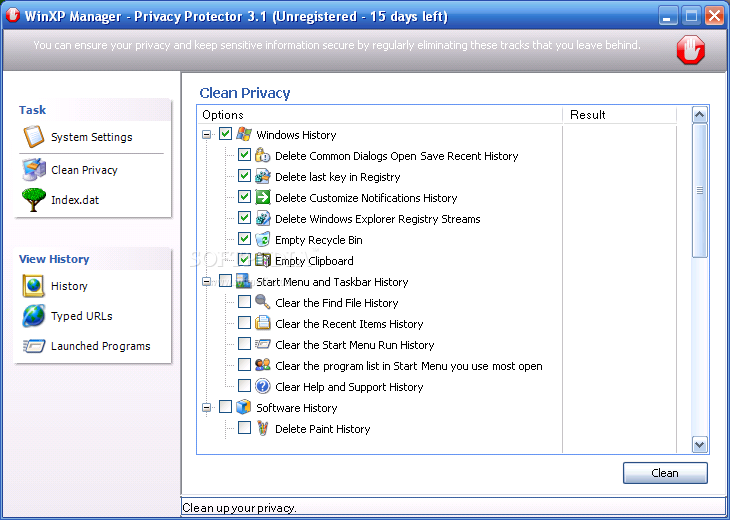Click the Recent Items folder icon

[x=263, y=323]
